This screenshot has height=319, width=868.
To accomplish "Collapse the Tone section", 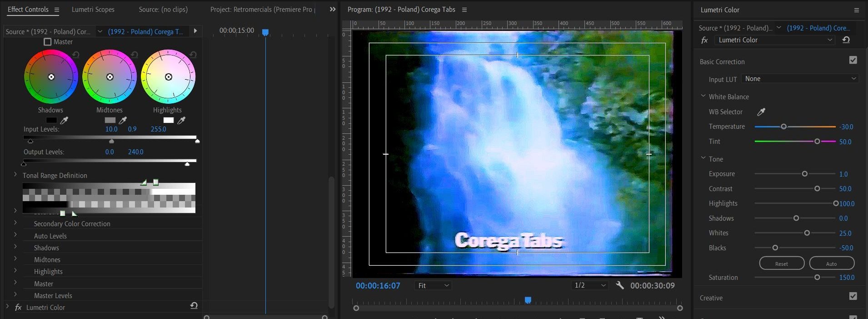I will pyautogui.click(x=703, y=158).
